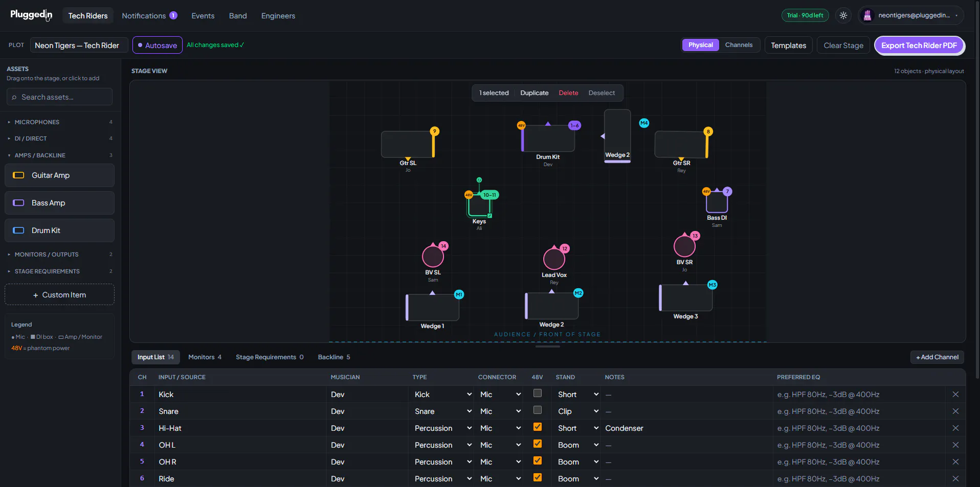Remove the Hi-Hat channel row

click(955, 428)
